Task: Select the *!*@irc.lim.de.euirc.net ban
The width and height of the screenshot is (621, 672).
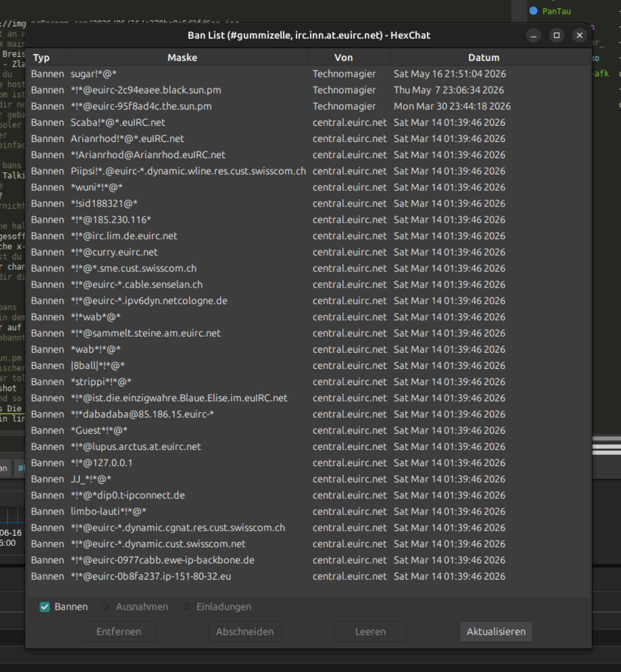Action: tap(124, 236)
